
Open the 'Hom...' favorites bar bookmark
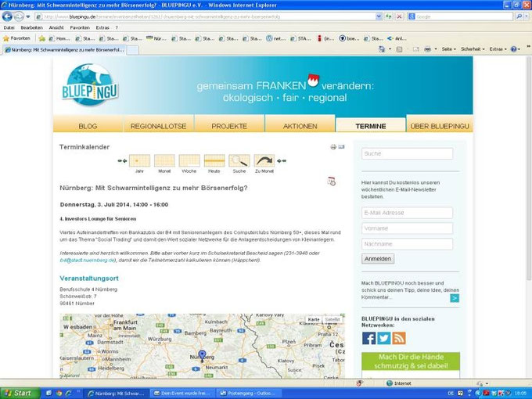tap(59, 38)
